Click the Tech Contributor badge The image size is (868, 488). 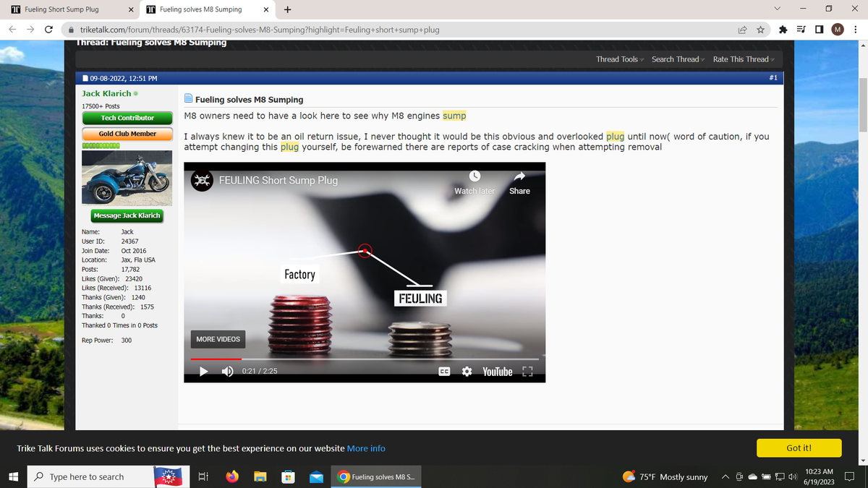coord(127,118)
